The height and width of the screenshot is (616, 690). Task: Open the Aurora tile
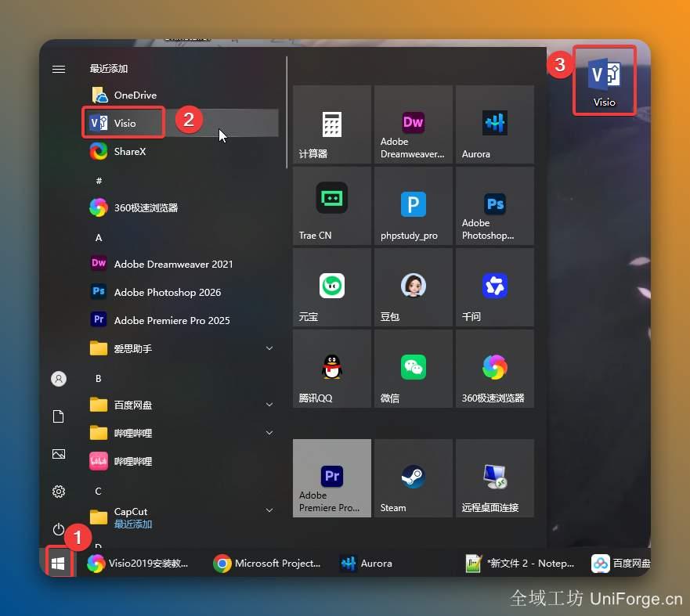coord(495,124)
